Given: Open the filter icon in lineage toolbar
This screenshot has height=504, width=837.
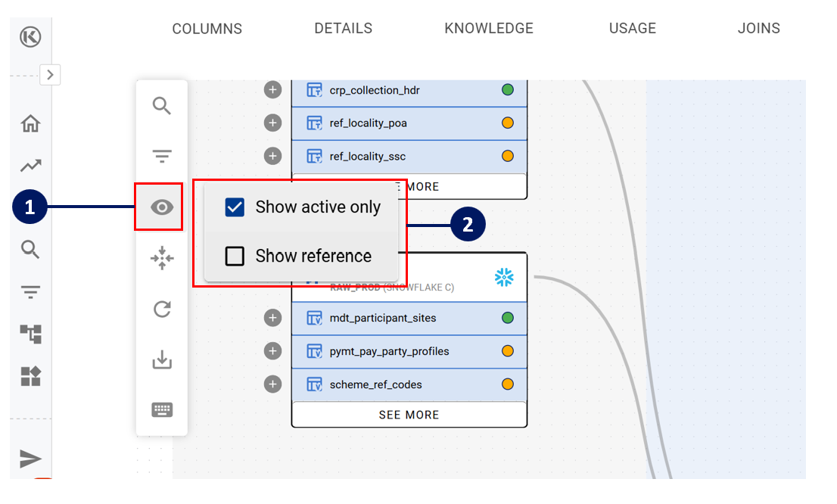Looking at the screenshot, I should tap(162, 157).
